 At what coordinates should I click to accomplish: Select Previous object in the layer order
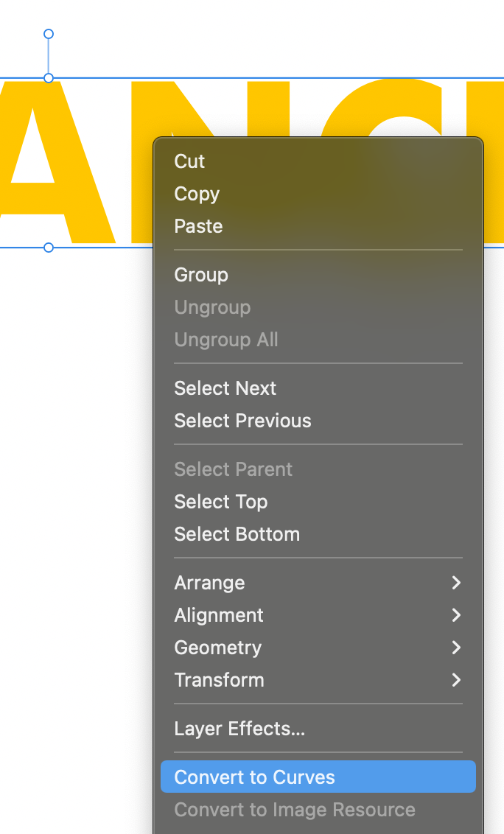[x=242, y=421]
